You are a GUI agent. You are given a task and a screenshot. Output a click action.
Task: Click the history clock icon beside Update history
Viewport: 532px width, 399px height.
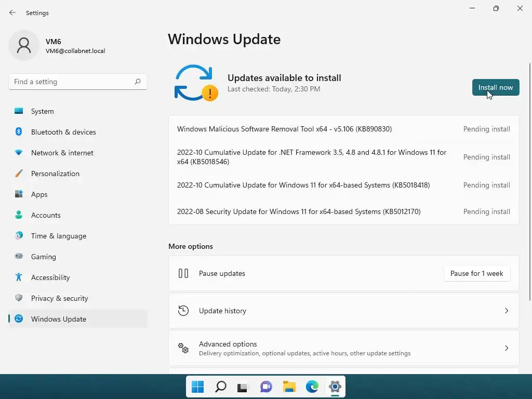(183, 311)
